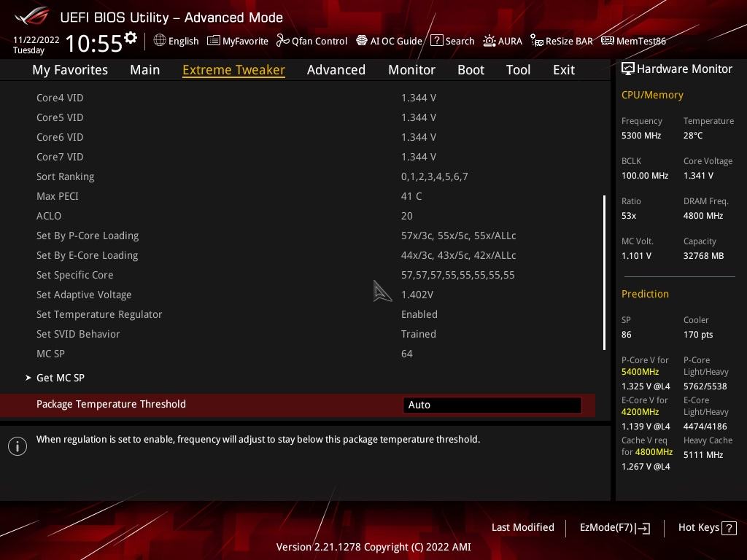Screen dimensions: 747x560
Task: Open the My Favorites tab
Action: point(70,70)
